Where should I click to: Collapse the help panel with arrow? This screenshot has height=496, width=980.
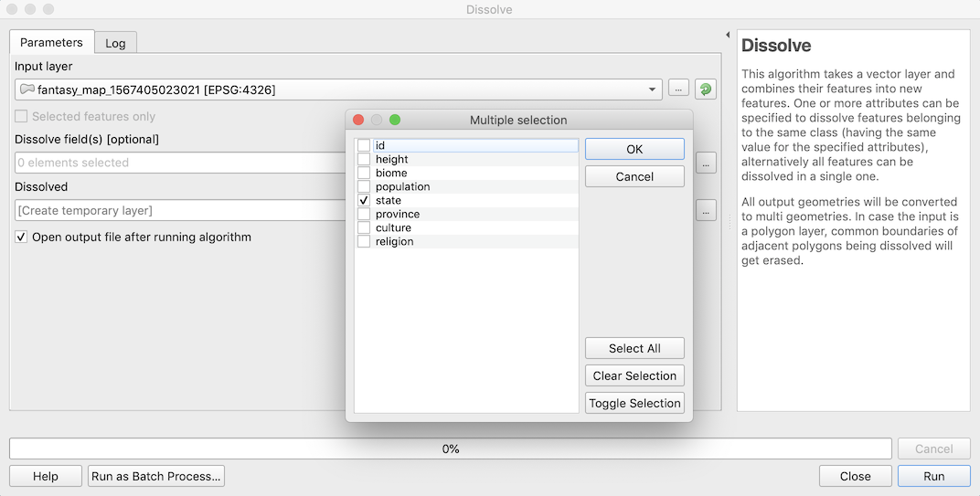click(x=728, y=36)
